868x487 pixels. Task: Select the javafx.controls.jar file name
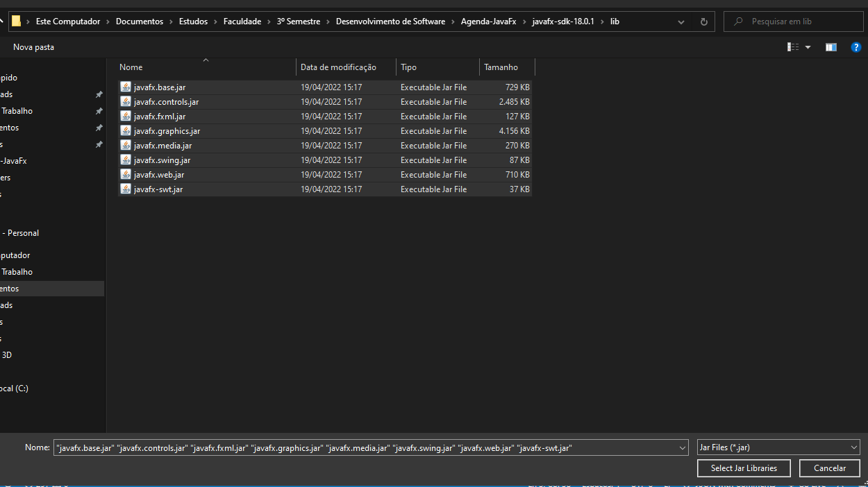[x=166, y=102]
